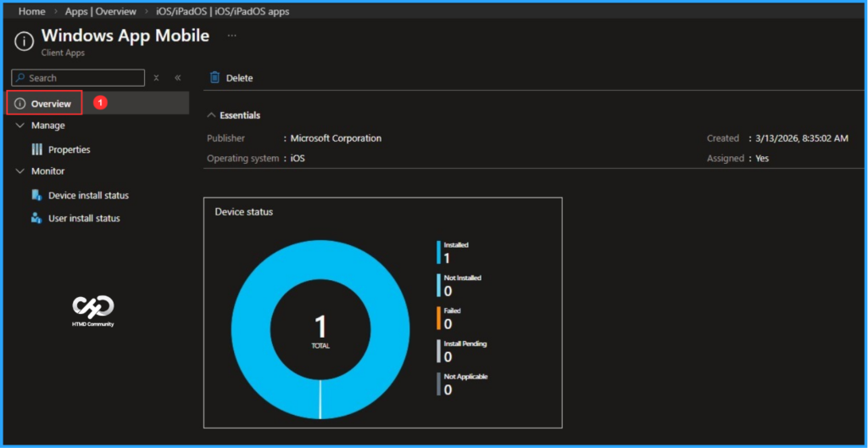Focus the Search input field

pyautogui.click(x=78, y=77)
